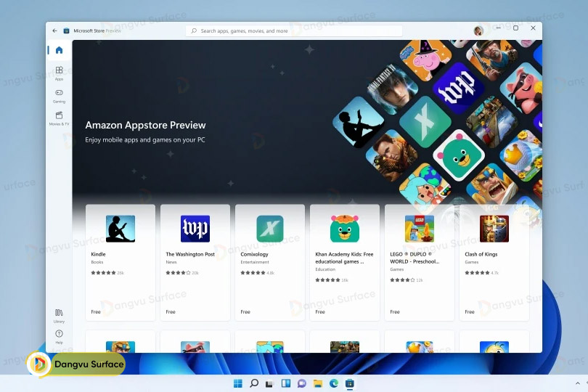The height and width of the screenshot is (392, 588).
Task: Select Final Fantasy tile in banner collage
Action: pos(393,91)
